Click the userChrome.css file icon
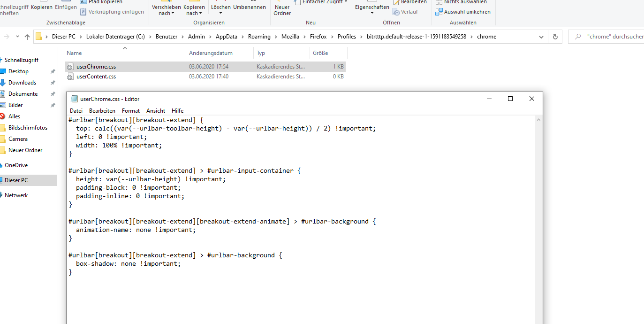644x324 pixels. tap(70, 67)
